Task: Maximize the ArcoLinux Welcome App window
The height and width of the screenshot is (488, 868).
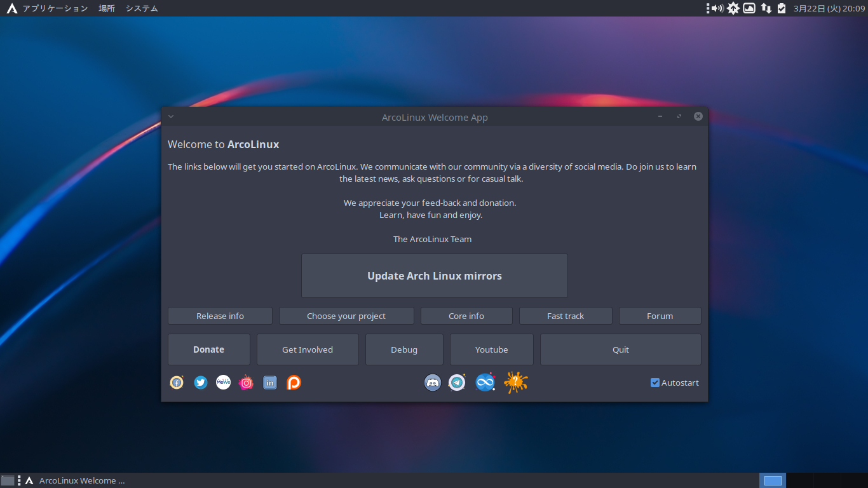Action: pos(679,117)
